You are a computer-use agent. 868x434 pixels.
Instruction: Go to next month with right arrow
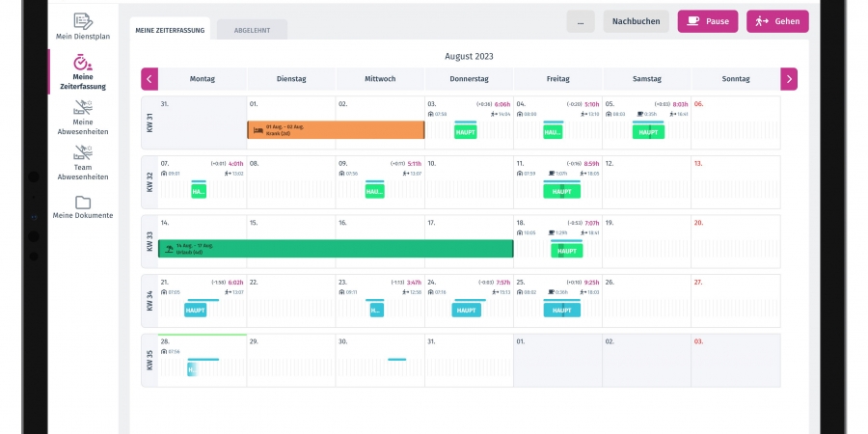pyautogui.click(x=789, y=79)
